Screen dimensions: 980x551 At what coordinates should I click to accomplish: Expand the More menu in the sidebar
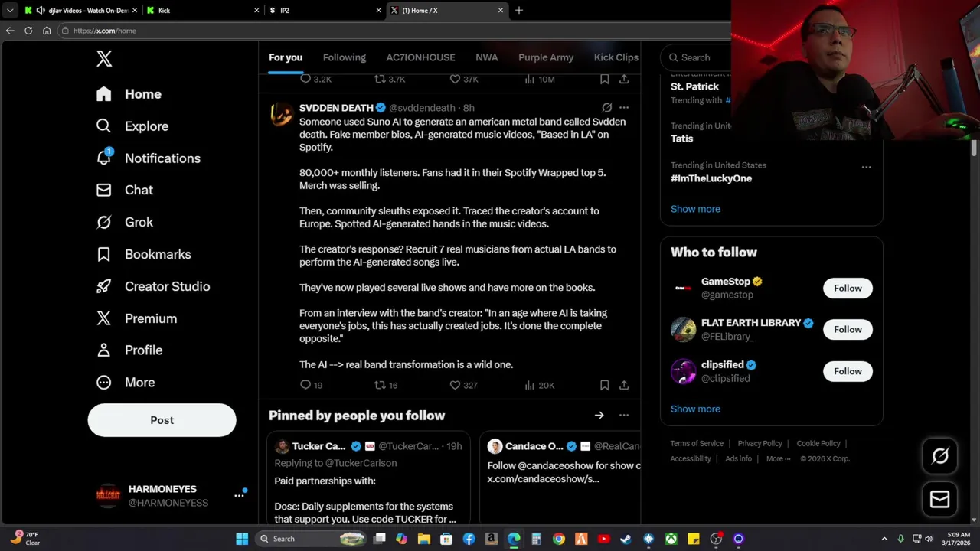tap(125, 382)
